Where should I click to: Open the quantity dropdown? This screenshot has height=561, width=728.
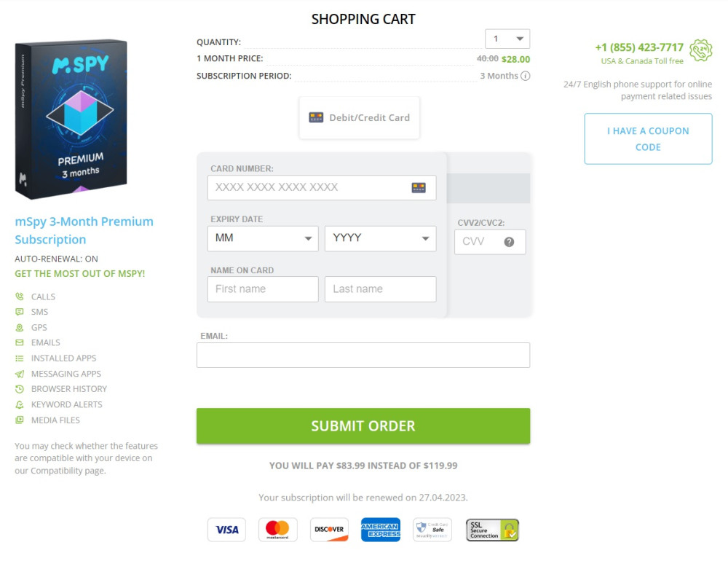[x=507, y=38]
